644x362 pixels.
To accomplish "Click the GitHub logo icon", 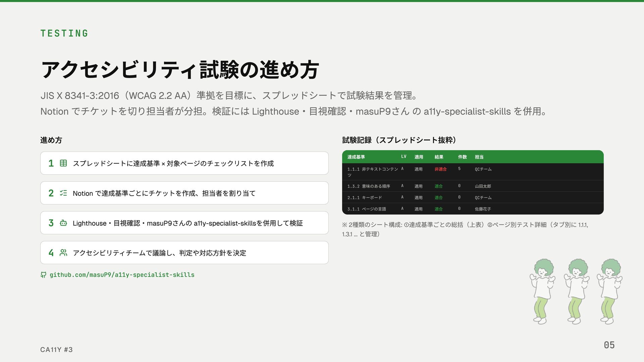I will (x=44, y=275).
